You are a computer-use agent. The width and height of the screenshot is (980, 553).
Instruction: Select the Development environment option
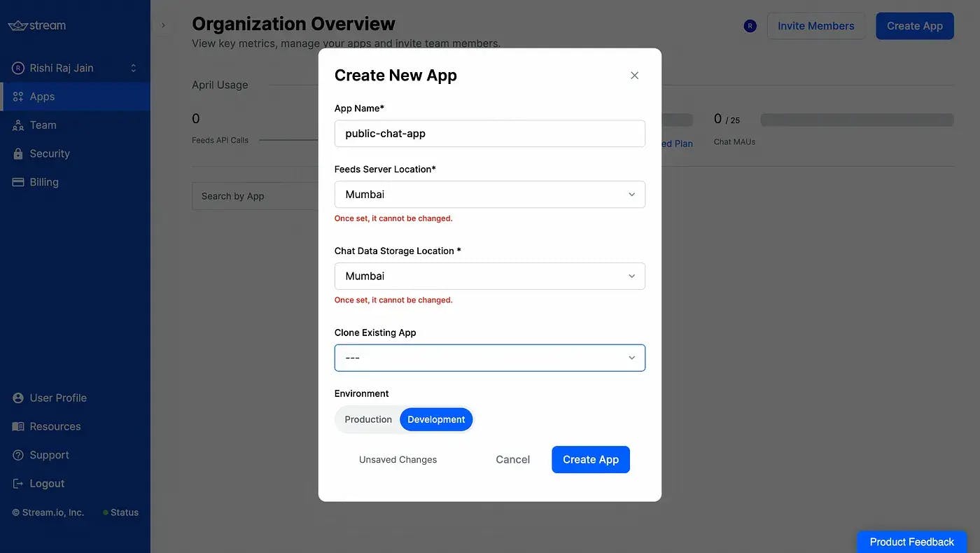coord(436,420)
